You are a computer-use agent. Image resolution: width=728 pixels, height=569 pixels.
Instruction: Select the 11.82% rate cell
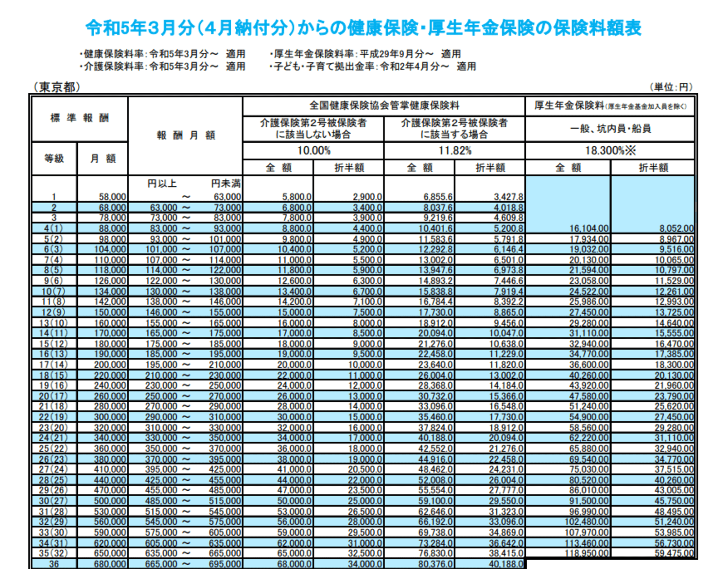pos(454,151)
